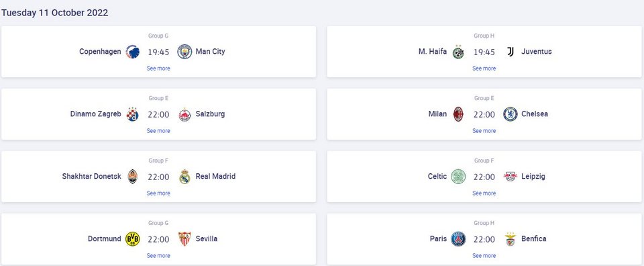Select the Celtic club badge
The width and height of the screenshot is (644, 266).
(x=458, y=177)
